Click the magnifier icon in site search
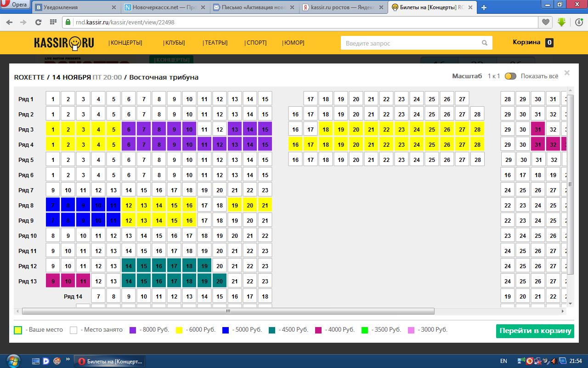The height and width of the screenshot is (368, 588). click(484, 43)
